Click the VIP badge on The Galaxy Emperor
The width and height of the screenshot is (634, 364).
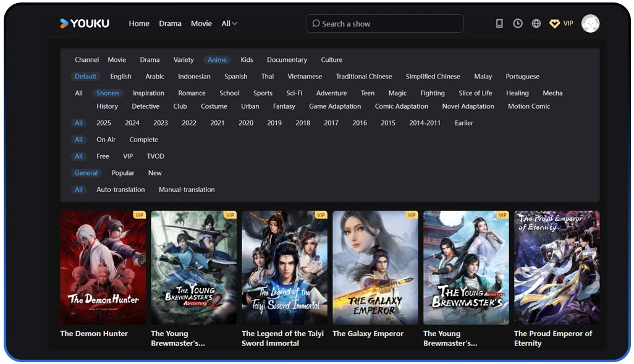tap(412, 215)
